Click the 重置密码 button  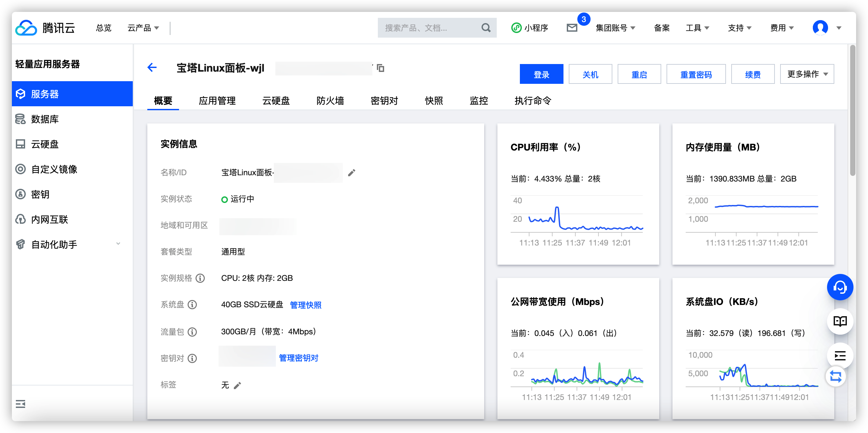click(x=696, y=74)
